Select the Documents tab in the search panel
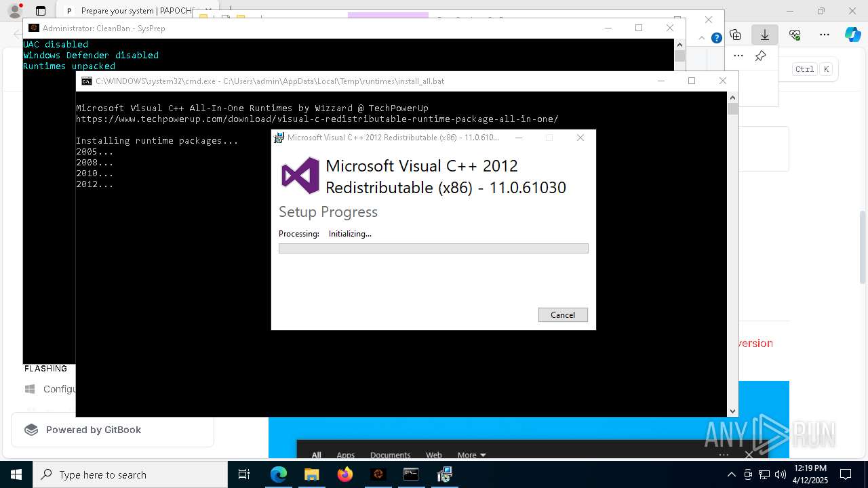 pyautogui.click(x=390, y=455)
